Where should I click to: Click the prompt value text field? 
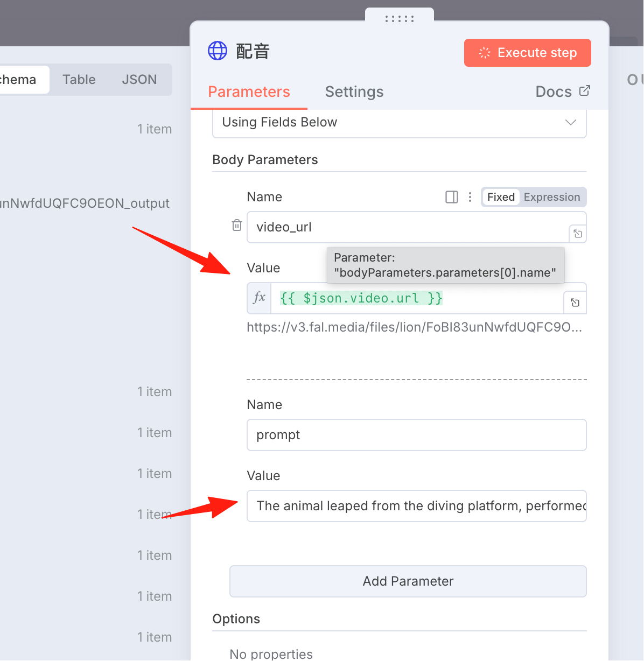417,506
